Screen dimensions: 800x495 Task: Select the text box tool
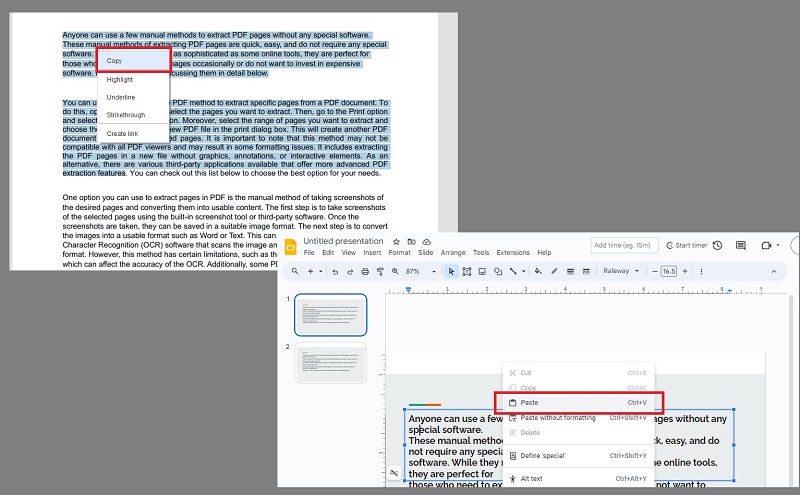click(467, 271)
